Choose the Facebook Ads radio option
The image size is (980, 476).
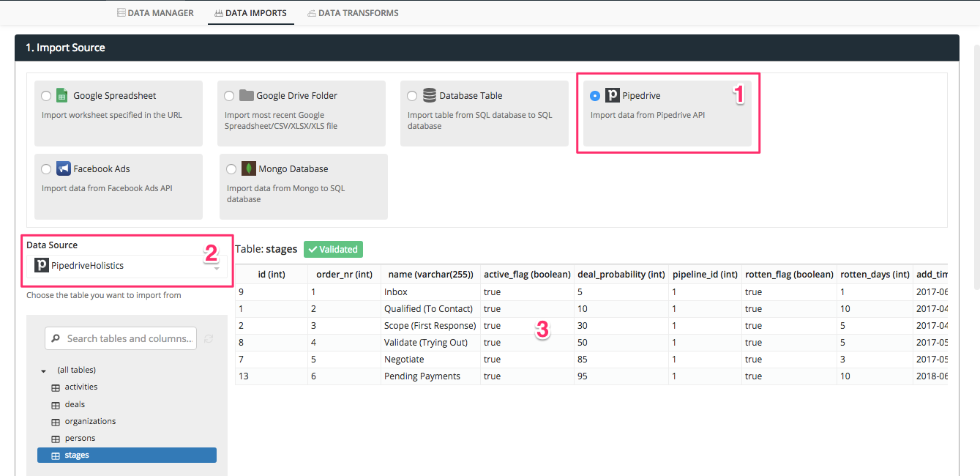[47, 169]
